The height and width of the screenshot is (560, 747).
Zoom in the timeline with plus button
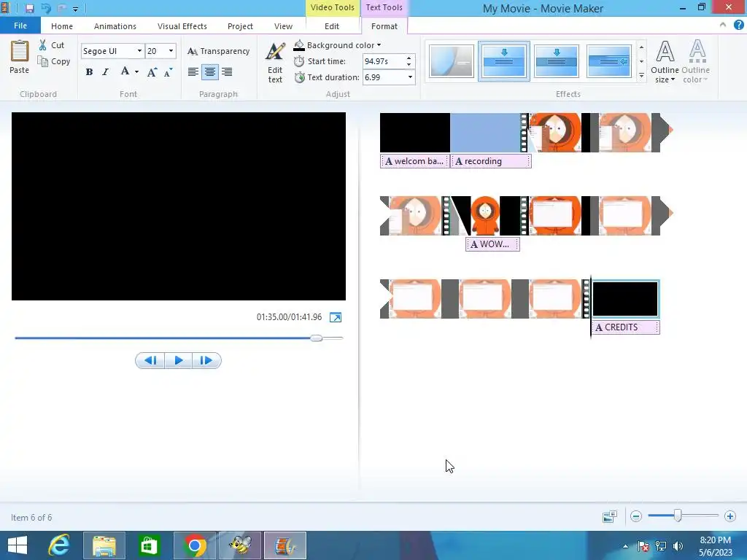(729, 516)
